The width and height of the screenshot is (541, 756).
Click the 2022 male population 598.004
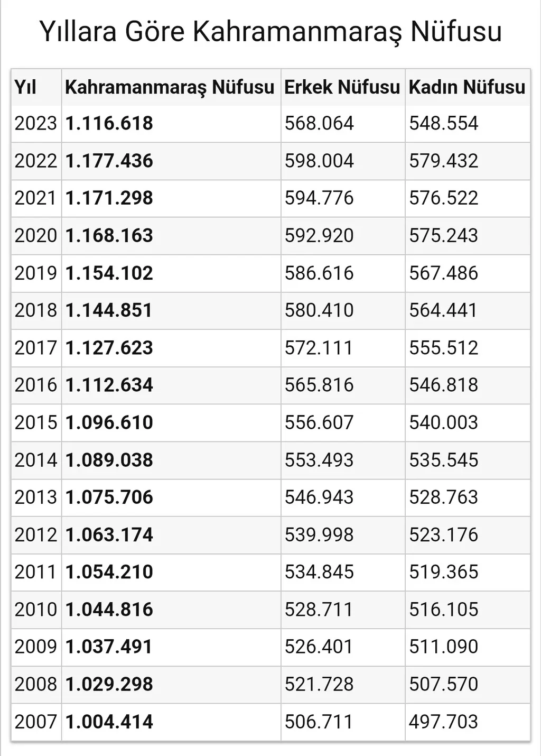[x=319, y=161]
